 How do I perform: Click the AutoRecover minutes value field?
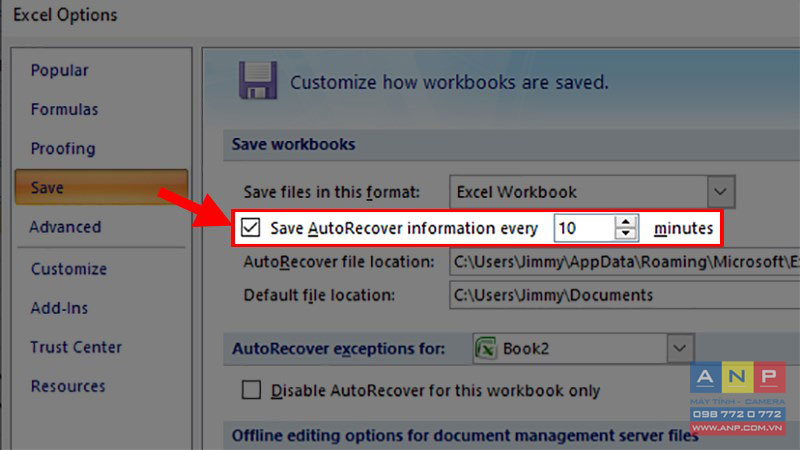pyautogui.click(x=584, y=228)
